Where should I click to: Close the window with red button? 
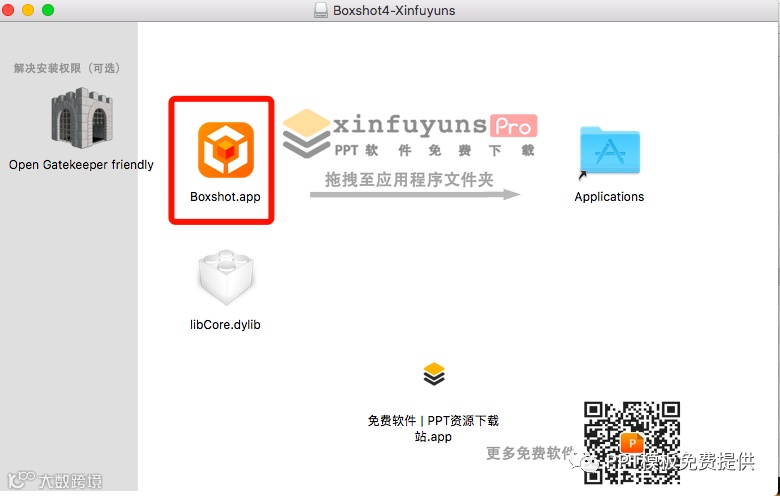pyautogui.click(x=8, y=9)
